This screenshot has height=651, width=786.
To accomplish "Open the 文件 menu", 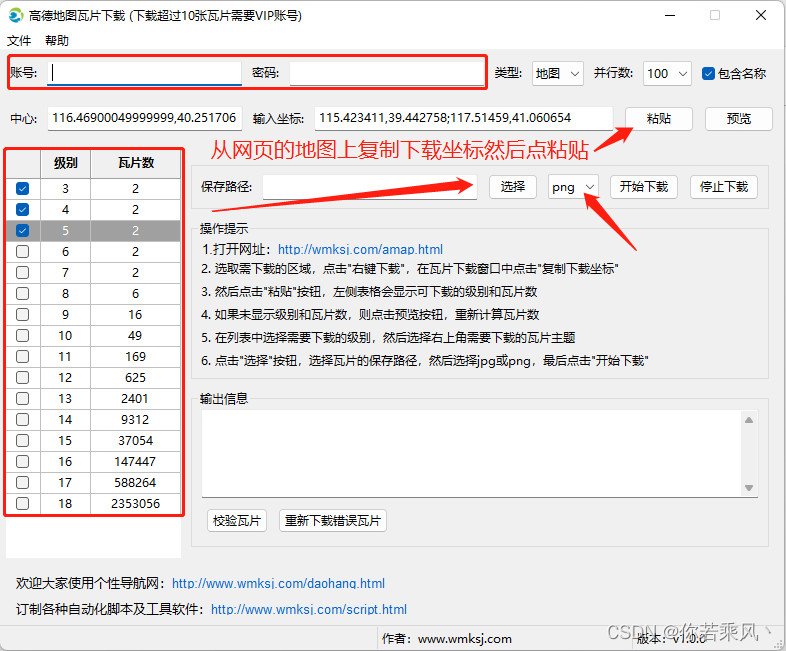I will (x=19, y=41).
